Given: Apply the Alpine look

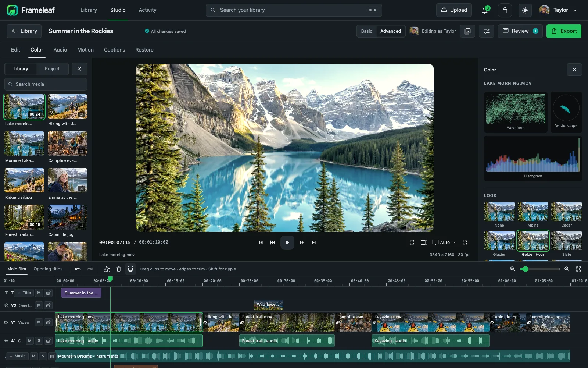Looking at the screenshot, I should click(x=533, y=215).
